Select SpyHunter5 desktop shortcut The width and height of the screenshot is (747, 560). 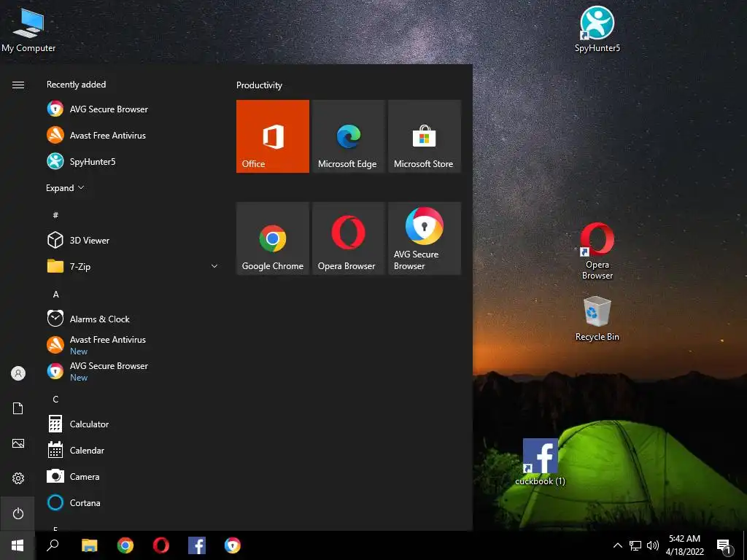pos(597,28)
